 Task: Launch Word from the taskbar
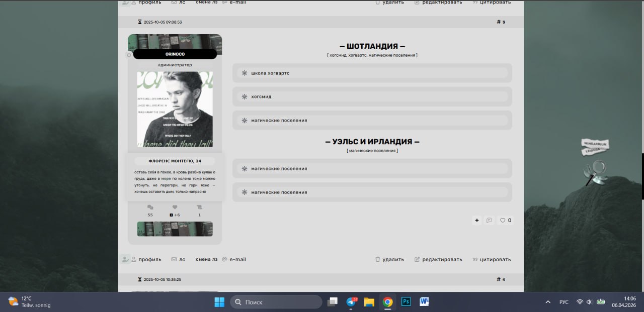424,302
